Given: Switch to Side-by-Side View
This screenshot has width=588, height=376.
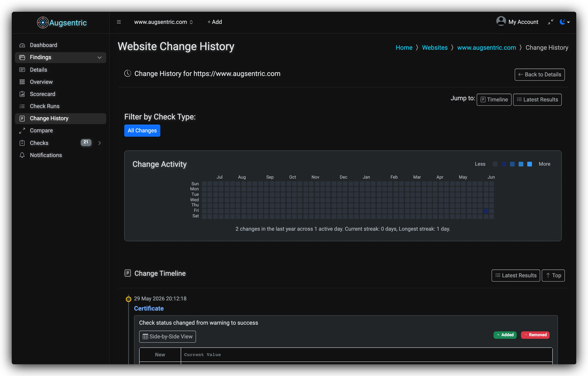Looking at the screenshot, I should point(167,337).
